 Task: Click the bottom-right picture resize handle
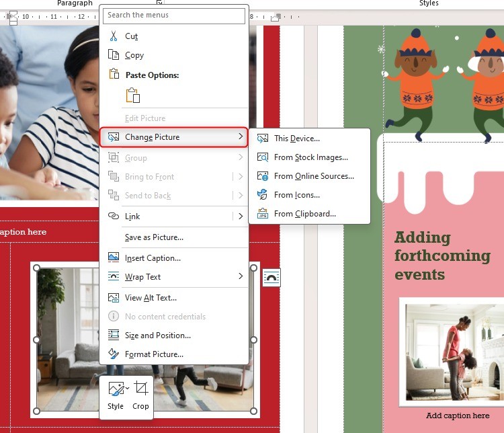pyautogui.click(x=253, y=411)
